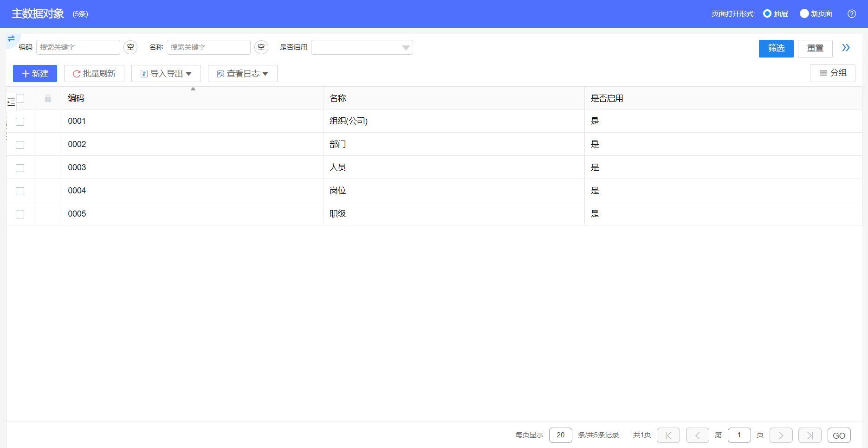This screenshot has height=448, width=868.
Task: Focus the 名称 search keyword field
Action: [x=208, y=47]
